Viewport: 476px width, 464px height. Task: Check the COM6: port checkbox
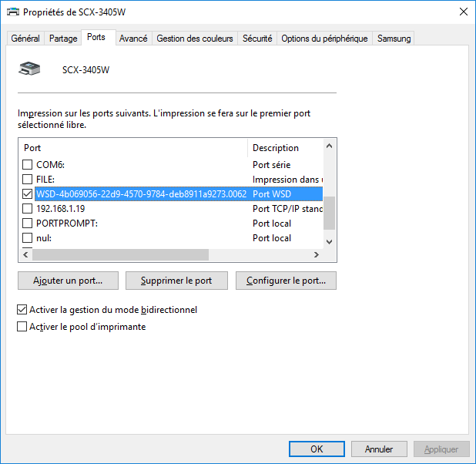27,165
